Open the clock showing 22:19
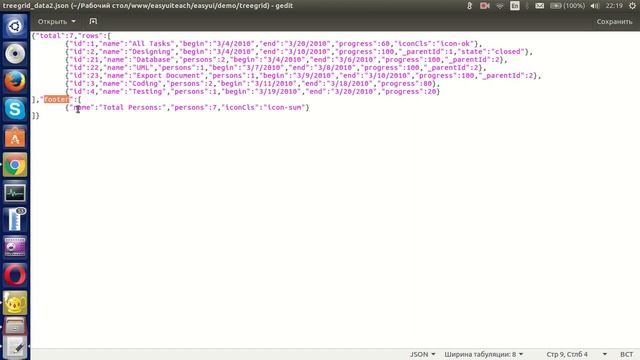Viewport: 640px width, 360px height. coord(614,6)
